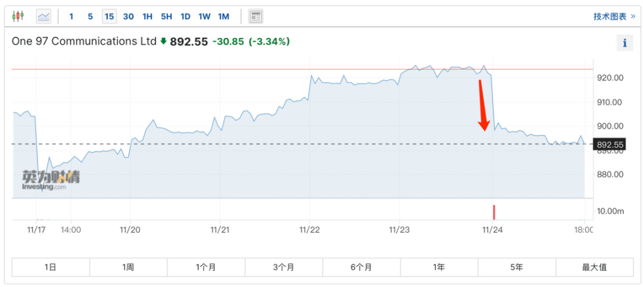Click the 892.55 current price label
This screenshot has width=644, height=287.
tap(609, 145)
